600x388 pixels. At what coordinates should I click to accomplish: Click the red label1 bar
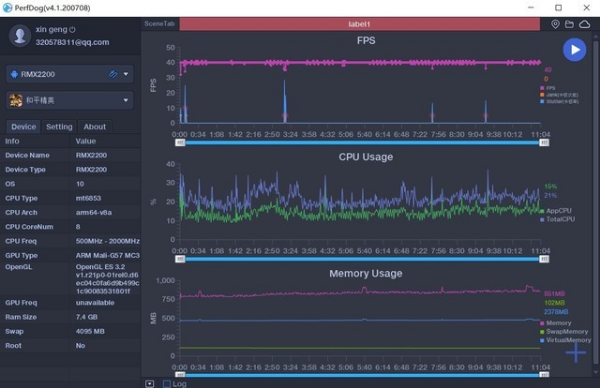coord(359,24)
